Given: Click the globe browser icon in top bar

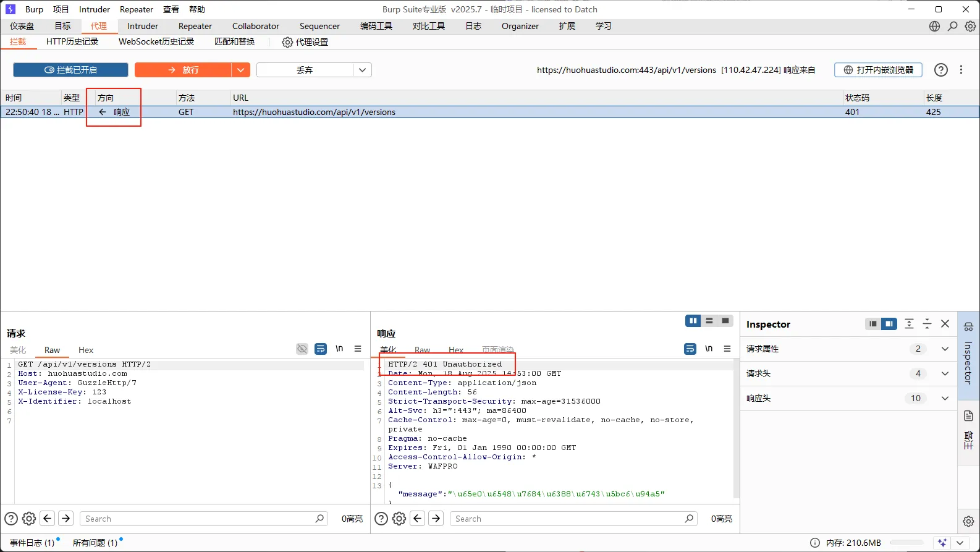Looking at the screenshot, I should [934, 26].
